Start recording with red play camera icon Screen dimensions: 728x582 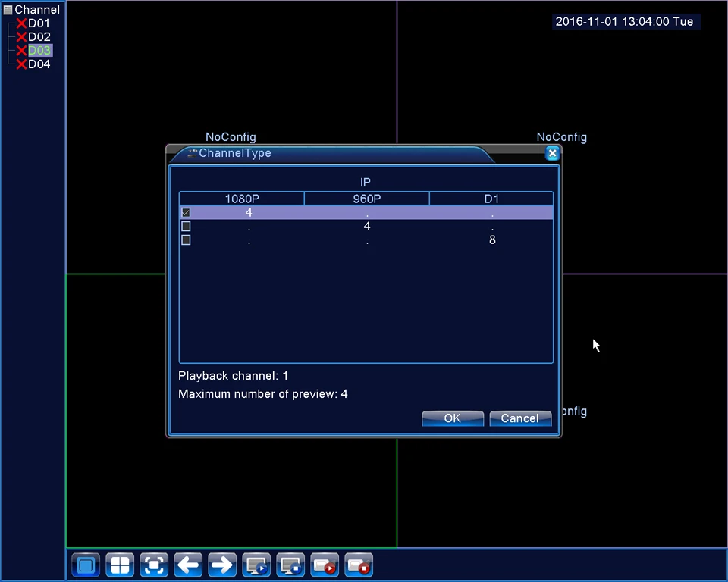325,565
